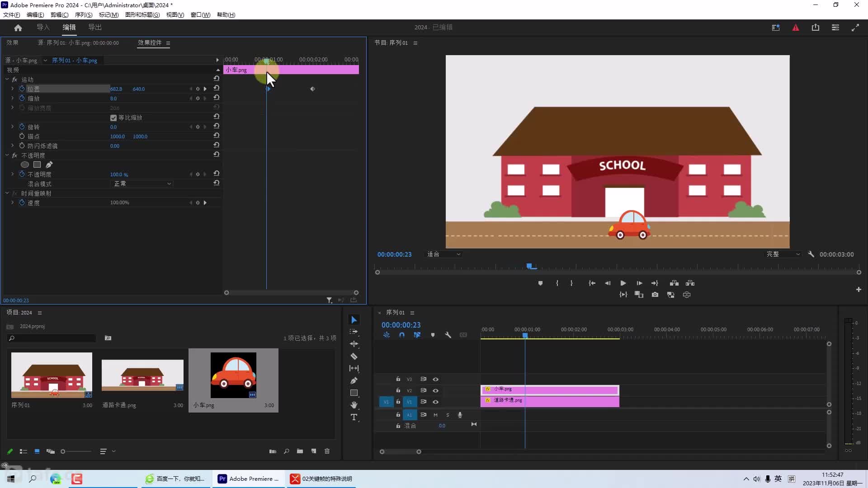Reset the 缩放 parameter

[x=217, y=98]
